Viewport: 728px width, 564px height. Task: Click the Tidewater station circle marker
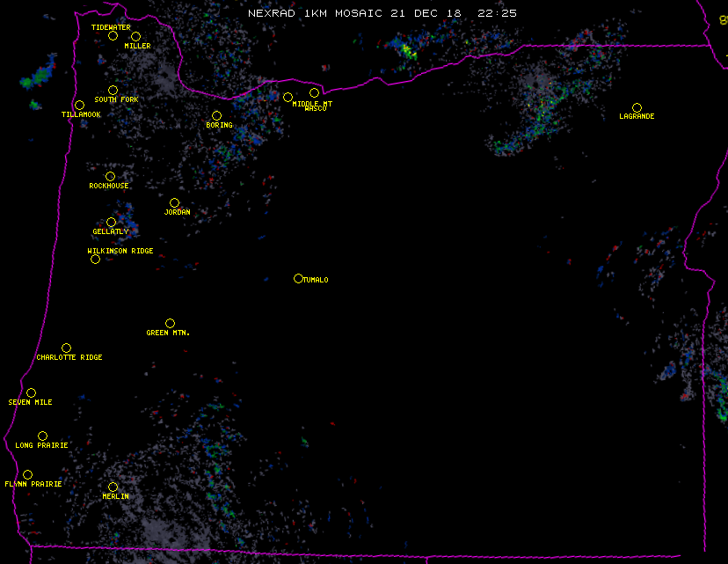pyautogui.click(x=113, y=36)
